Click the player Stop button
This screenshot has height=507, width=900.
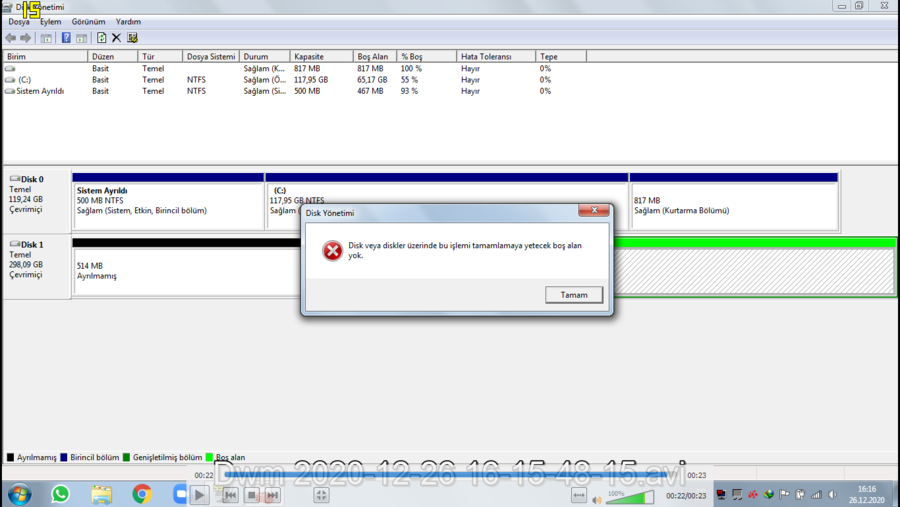coord(251,495)
